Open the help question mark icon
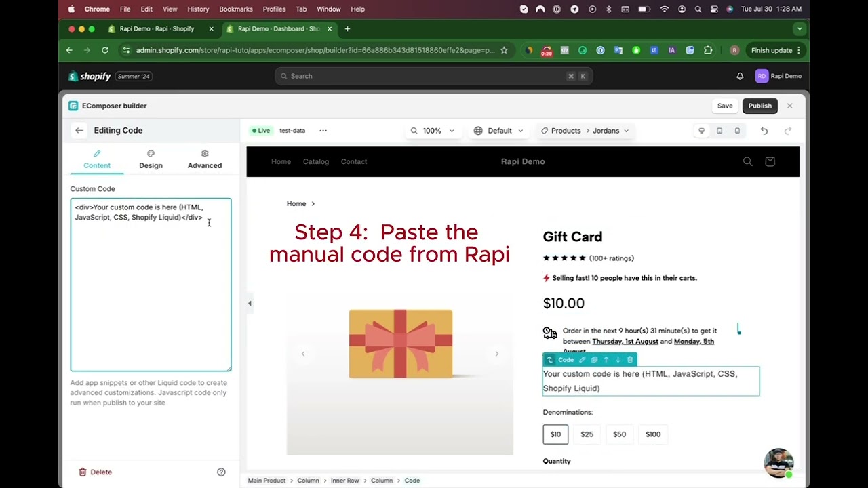The width and height of the screenshot is (868, 488). click(221, 472)
